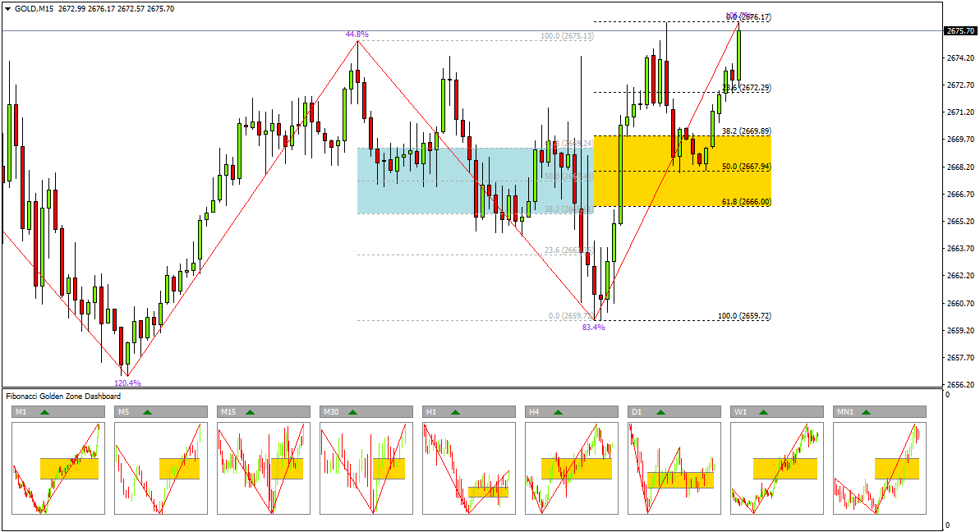The width and height of the screenshot is (980, 532).
Task: Select the M5 timeframe label in dashboard
Action: tap(123, 411)
